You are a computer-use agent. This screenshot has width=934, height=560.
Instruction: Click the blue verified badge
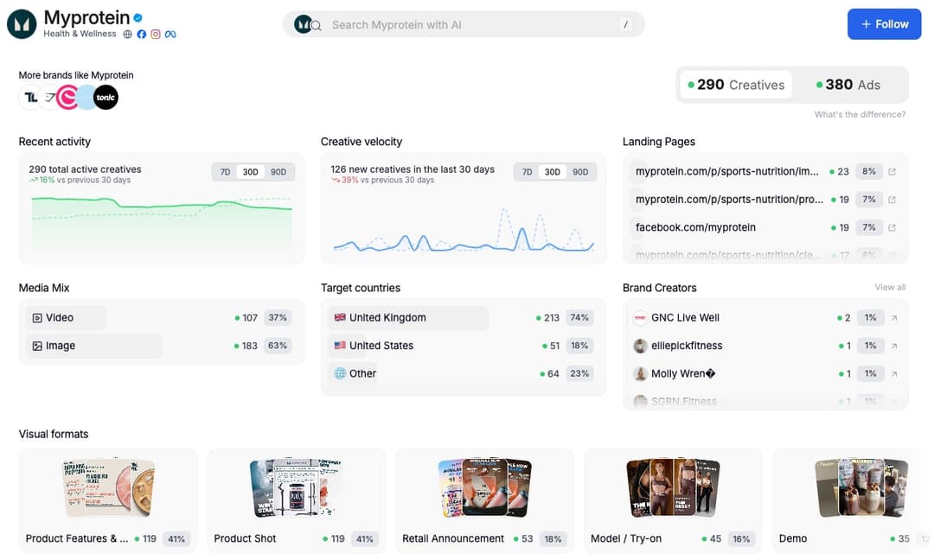(x=138, y=18)
